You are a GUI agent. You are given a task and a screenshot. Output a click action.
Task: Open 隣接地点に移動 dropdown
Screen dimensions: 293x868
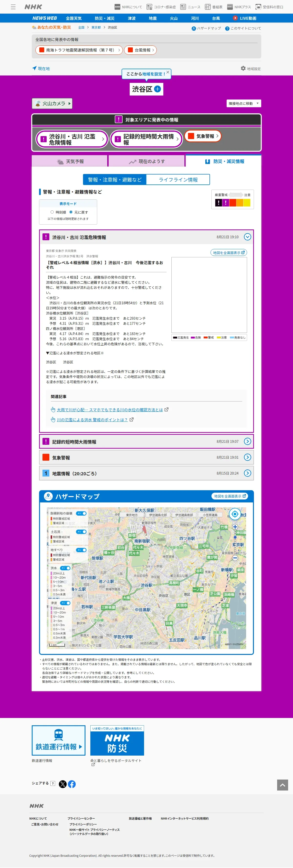244,103
